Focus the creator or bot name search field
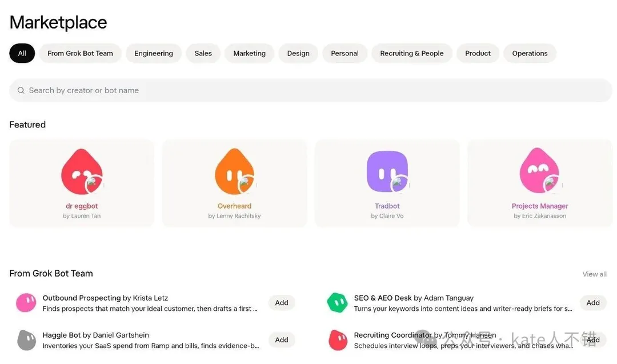The height and width of the screenshot is (364, 617). coord(310,90)
